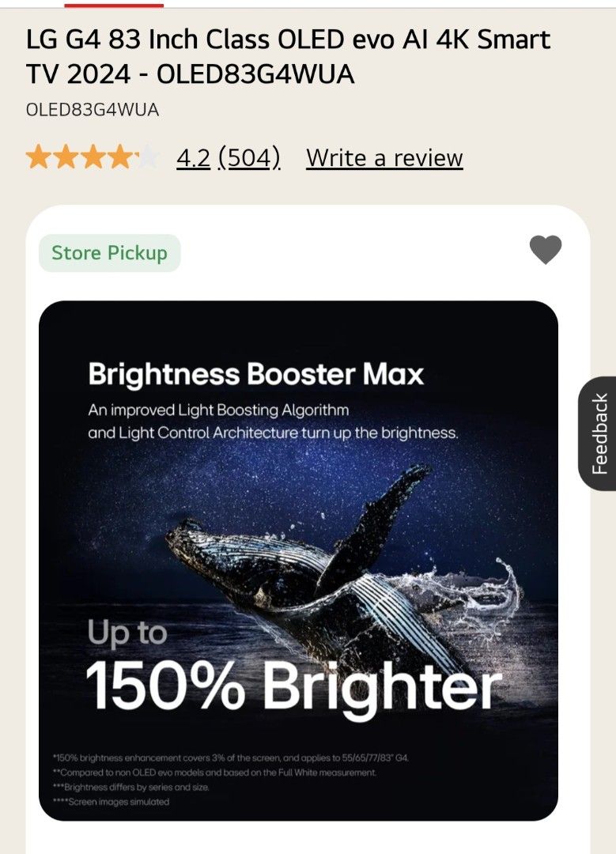
Task: Open the Feedback side tab
Action: coord(599,433)
